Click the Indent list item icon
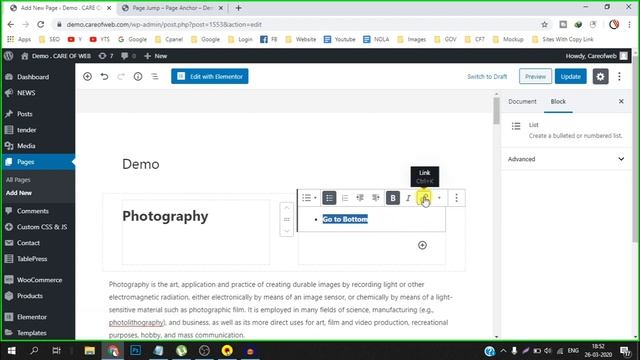Image resolution: width=640 pixels, height=360 pixels. [376, 198]
